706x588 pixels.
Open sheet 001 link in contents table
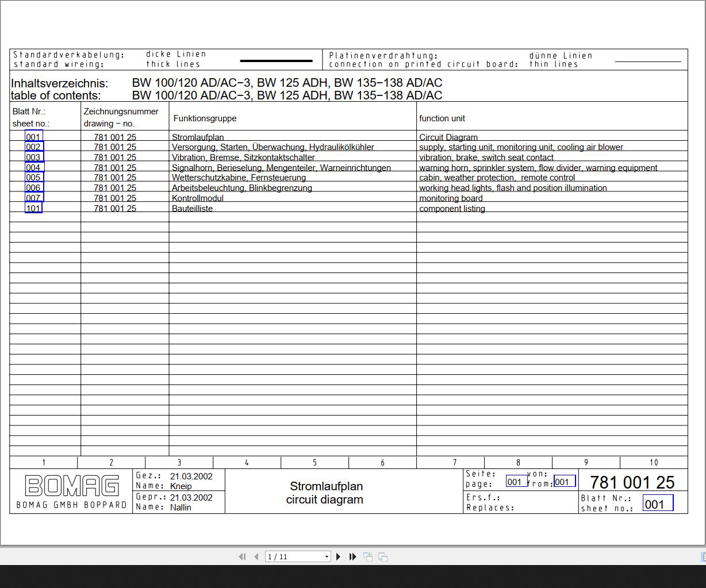(x=34, y=137)
